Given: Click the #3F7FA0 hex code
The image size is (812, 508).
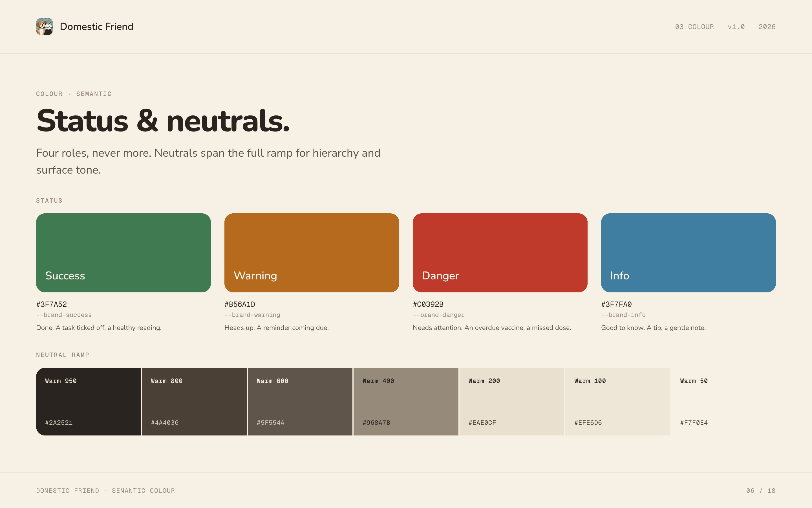Looking at the screenshot, I should click(x=616, y=305).
